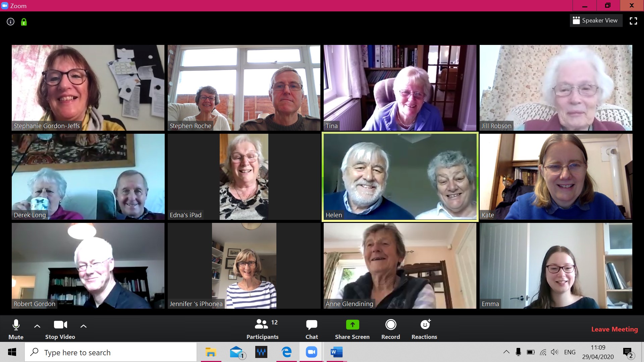Viewport: 644px width, 362px height.
Task: Click the green encryption lock icon
Action: (24, 22)
